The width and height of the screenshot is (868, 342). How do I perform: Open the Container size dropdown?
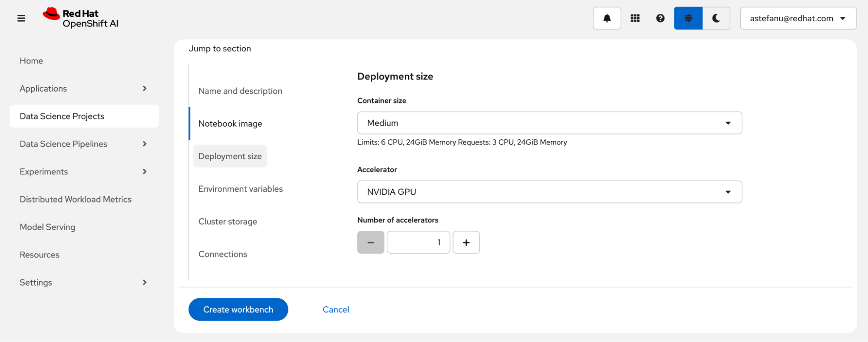[x=549, y=123]
